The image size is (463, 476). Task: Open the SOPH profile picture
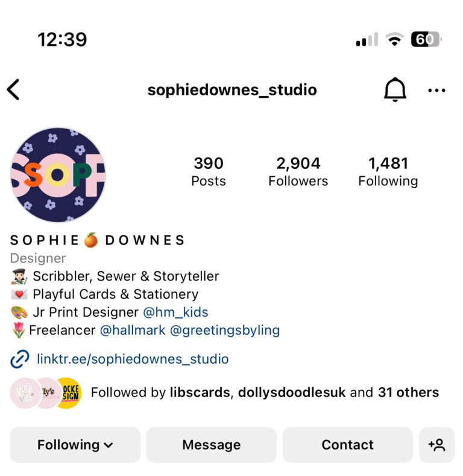pyautogui.click(x=58, y=175)
